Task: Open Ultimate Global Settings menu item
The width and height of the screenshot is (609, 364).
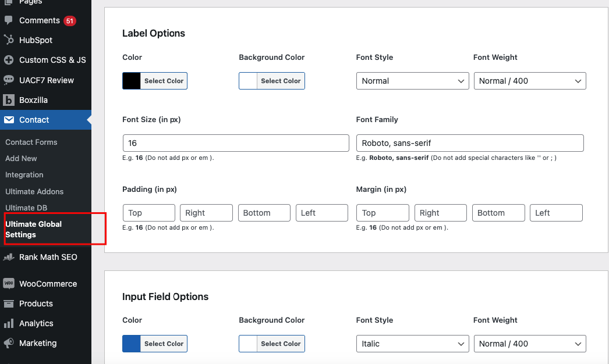Action: (33, 229)
